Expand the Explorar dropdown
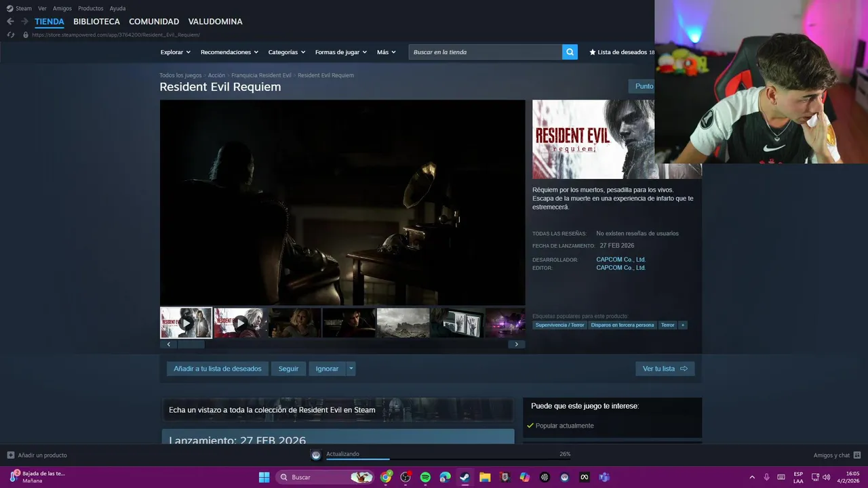The height and width of the screenshot is (488, 868). 176,52
